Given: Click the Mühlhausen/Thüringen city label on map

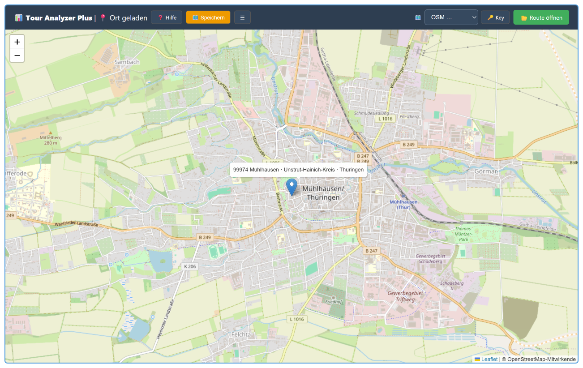Looking at the screenshot, I should click(x=323, y=193).
